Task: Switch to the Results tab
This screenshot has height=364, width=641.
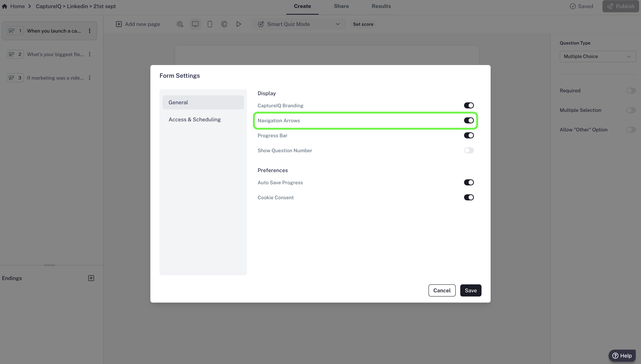Action: [381, 6]
